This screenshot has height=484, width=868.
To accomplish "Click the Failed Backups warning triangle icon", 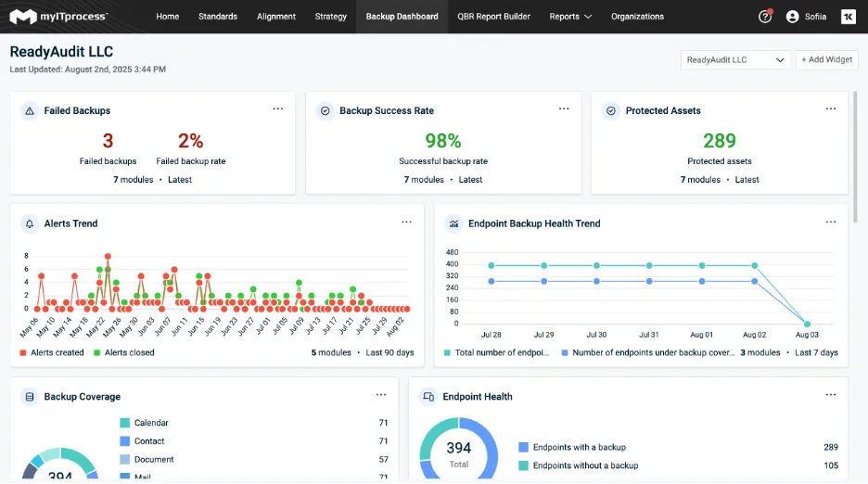I will [30, 110].
